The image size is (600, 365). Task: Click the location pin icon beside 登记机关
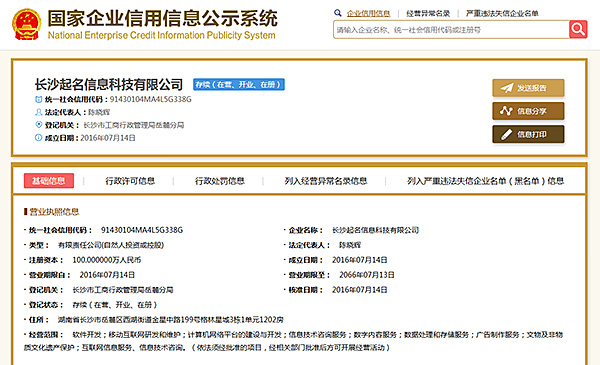click(38, 125)
